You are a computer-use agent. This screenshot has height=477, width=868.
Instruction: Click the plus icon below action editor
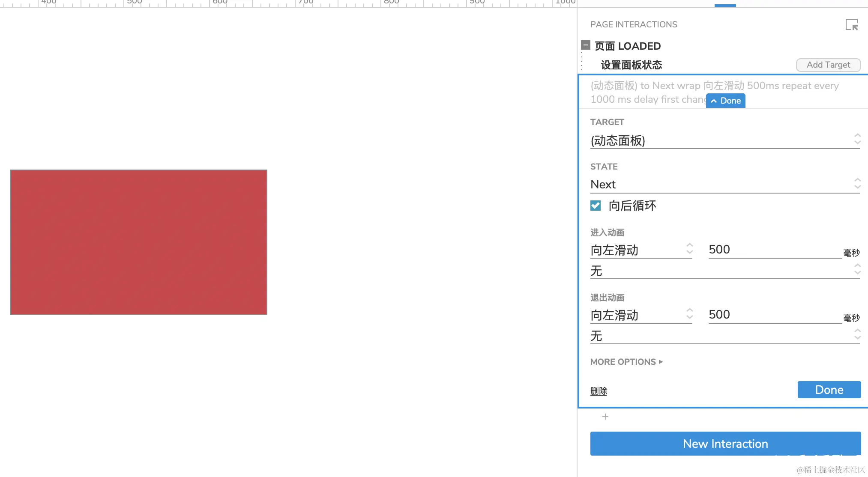click(x=605, y=417)
